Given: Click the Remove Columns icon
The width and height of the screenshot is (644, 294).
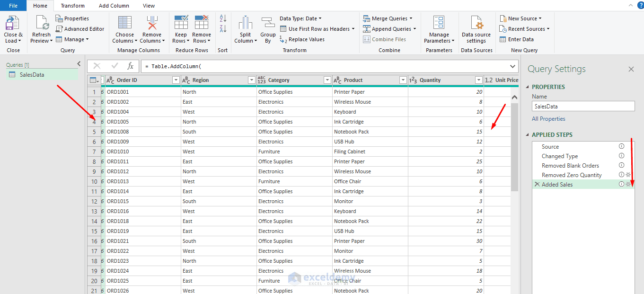Looking at the screenshot, I should [x=152, y=23].
